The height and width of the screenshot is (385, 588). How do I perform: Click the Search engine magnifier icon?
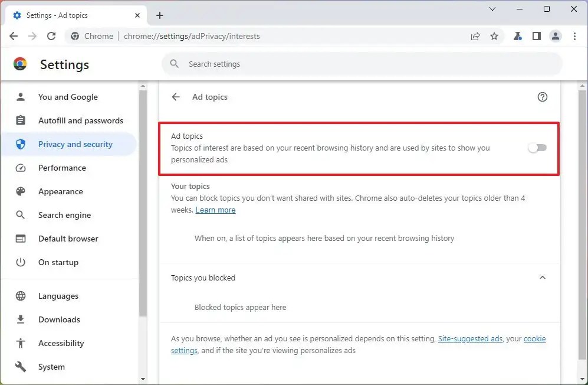(x=20, y=215)
